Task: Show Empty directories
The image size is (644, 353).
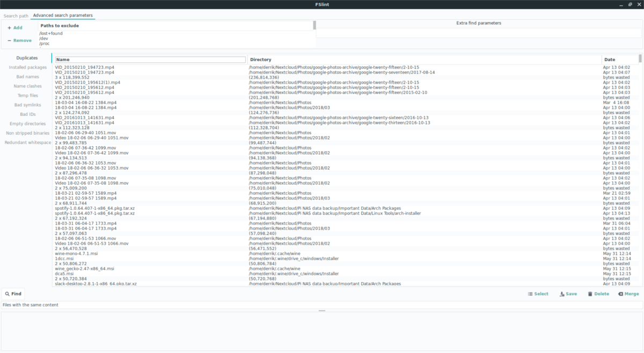Action: tap(28, 123)
